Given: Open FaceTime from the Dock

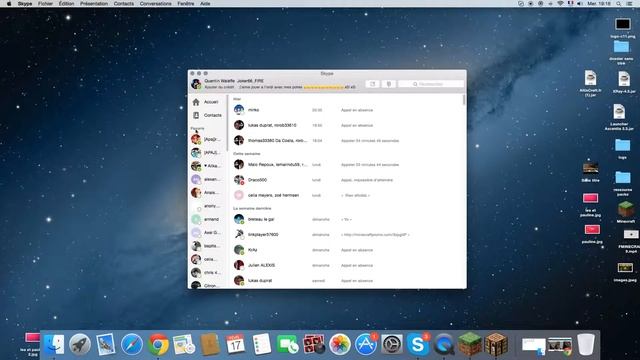Looking at the screenshot, I should tap(288, 344).
